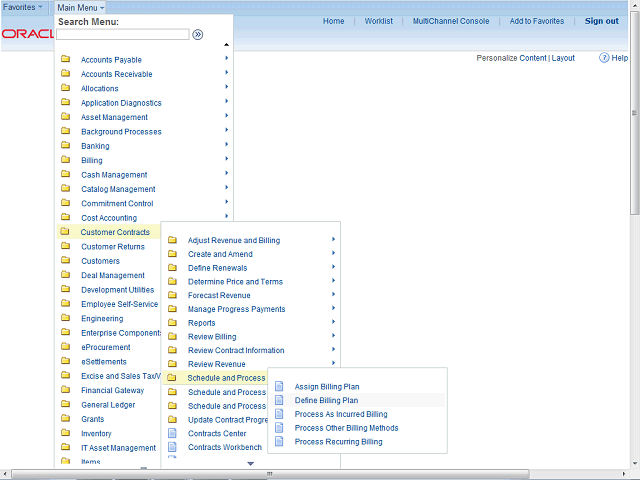Click the Define Billing Plan document icon

pyautogui.click(x=279, y=400)
